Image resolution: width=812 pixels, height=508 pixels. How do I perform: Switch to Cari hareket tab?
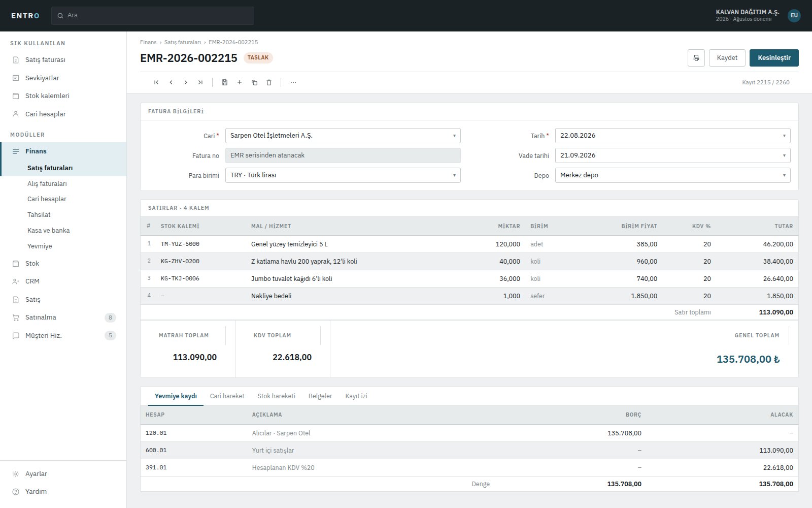point(227,396)
